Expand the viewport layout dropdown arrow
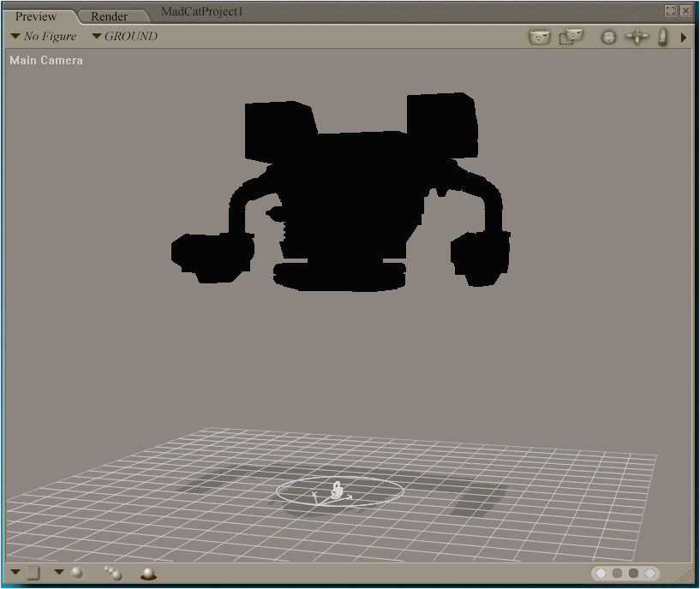 pos(15,572)
